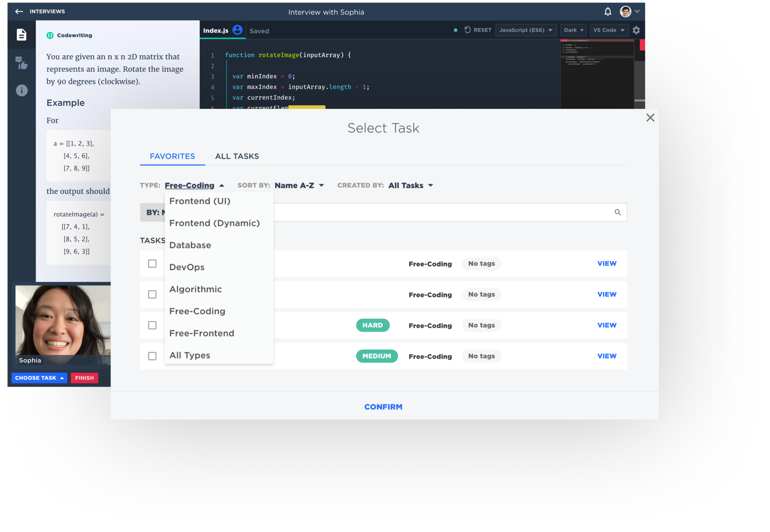Check the MEDIUM task checkbox

click(x=152, y=356)
